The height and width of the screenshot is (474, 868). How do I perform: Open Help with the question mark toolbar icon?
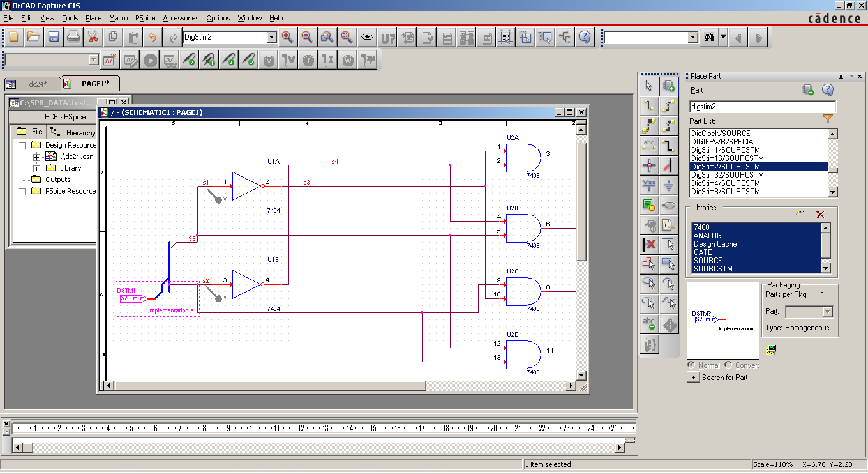[585, 36]
